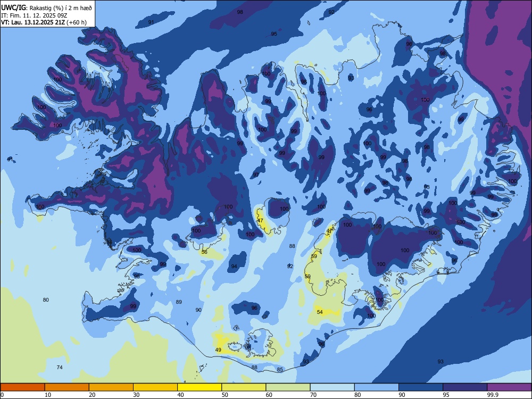Click the '30' legend tick label
Image resolution: width=532 pixels, height=399 pixels.
coord(136,395)
